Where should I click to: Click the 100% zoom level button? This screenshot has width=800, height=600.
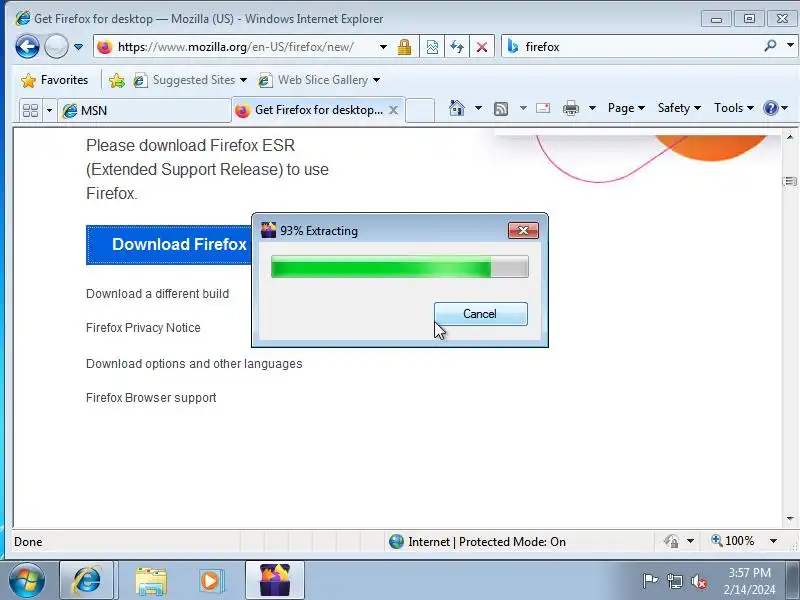coord(733,541)
